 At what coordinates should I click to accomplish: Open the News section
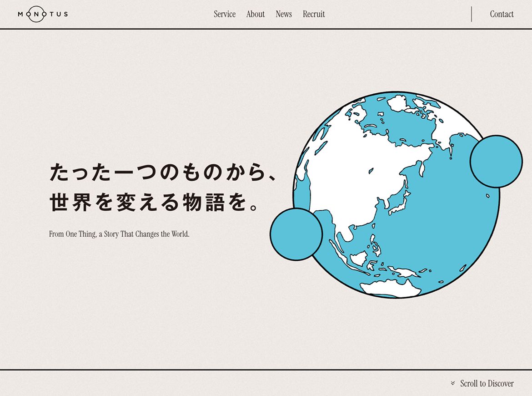coord(284,14)
